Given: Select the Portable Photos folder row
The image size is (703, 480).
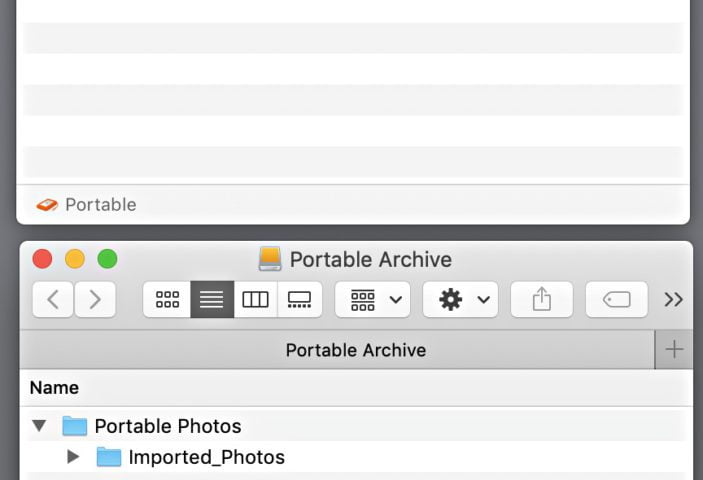Looking at the screenshot, I should point(167,426).
